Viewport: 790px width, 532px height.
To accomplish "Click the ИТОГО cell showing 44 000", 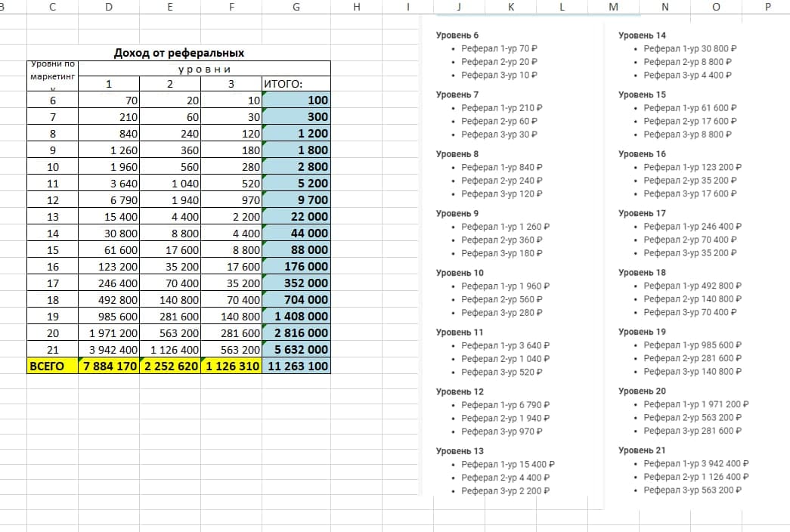I will [x=296, y=234].
